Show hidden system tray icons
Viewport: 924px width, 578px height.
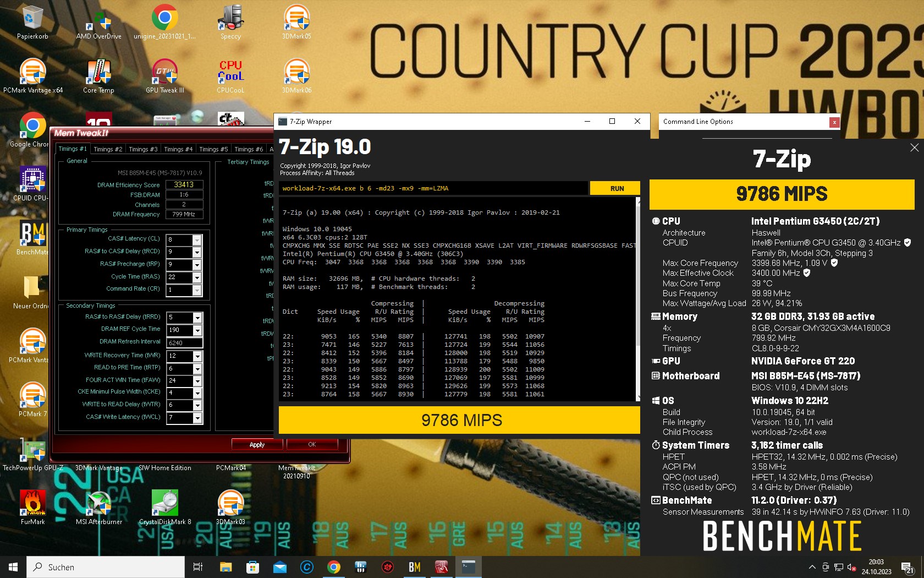click(x=812, y=567)
